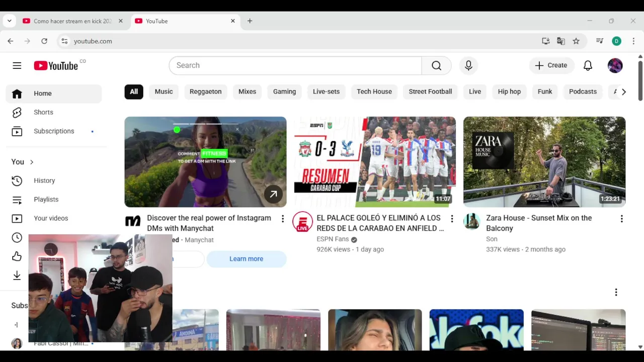Show more category chips with right arrow

point(624,92)
